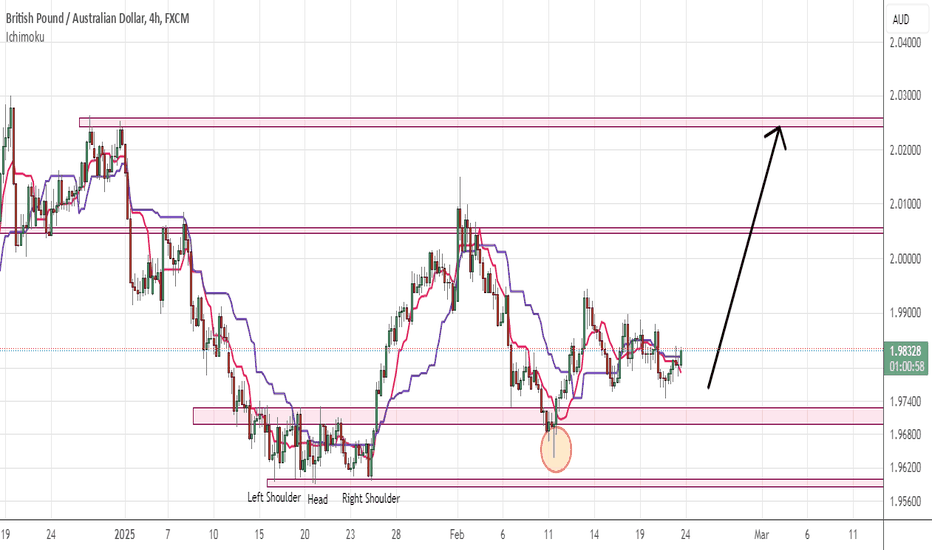Click the 28 date axis label

396,535
